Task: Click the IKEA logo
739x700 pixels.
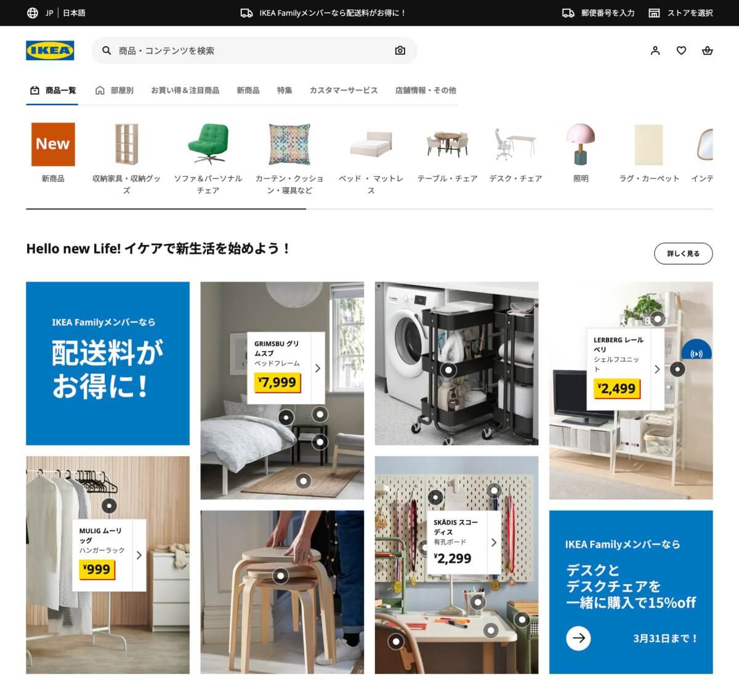Action: point(50,50)
